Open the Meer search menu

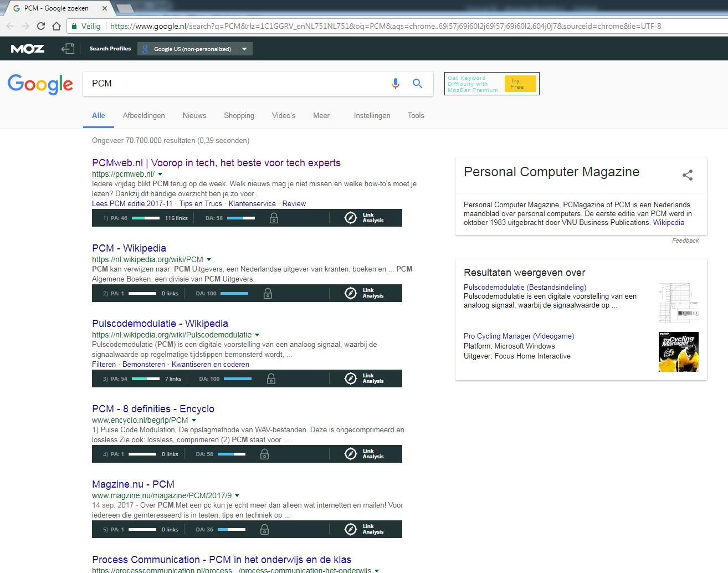[x=321, y=115]
